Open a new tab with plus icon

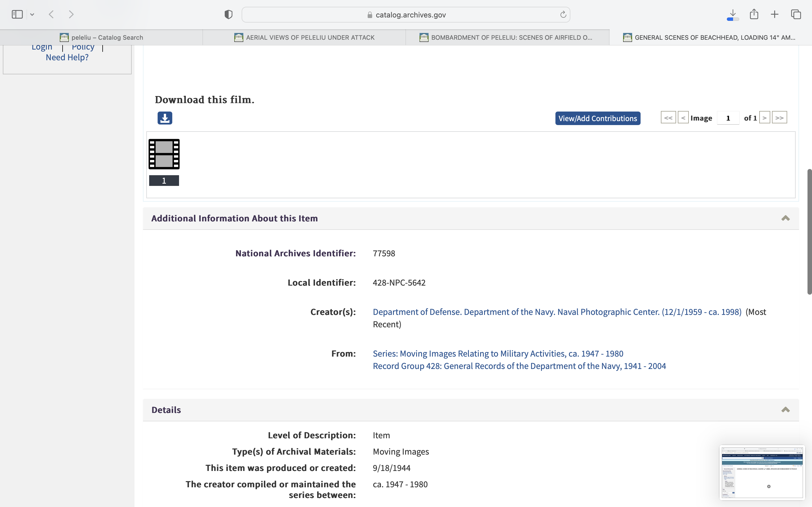(x=775, y=14)
